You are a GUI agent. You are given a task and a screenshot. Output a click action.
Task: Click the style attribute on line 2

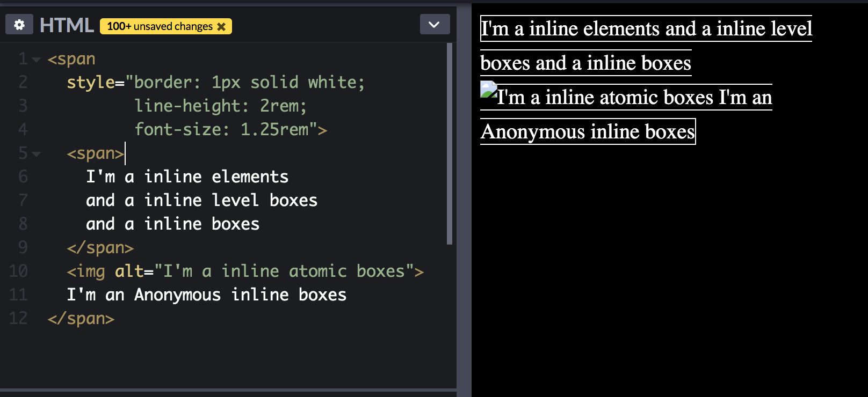point(90,83)
